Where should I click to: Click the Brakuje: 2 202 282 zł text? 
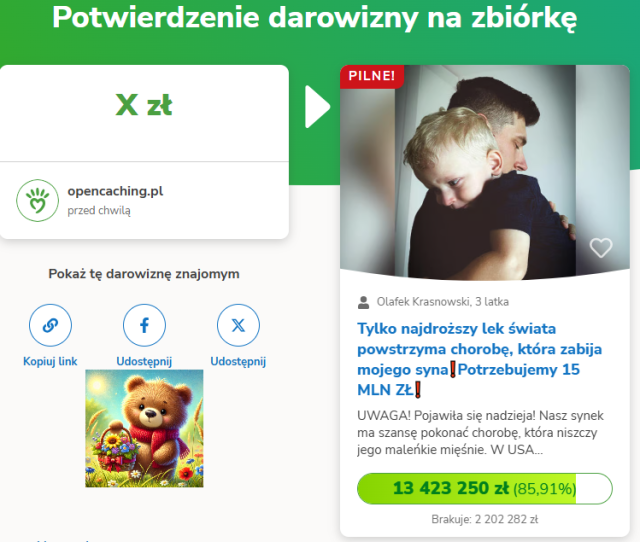[x=485, y=520]
